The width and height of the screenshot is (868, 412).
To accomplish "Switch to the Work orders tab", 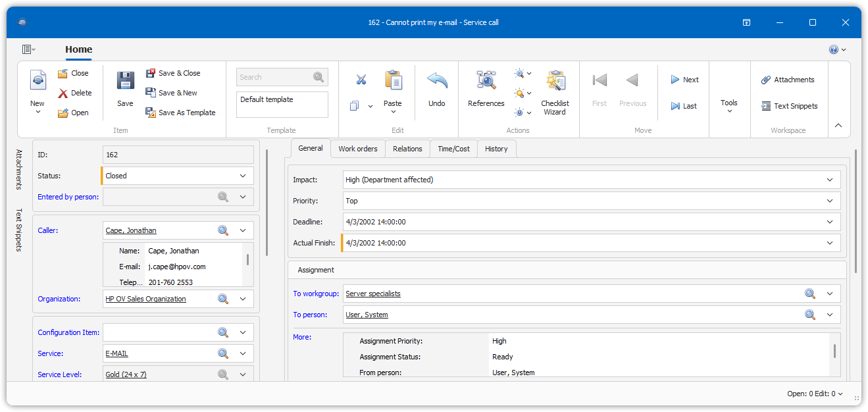I will (357, 149).
